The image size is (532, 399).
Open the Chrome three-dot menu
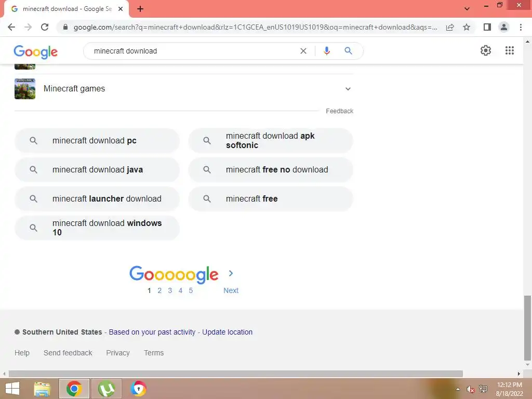[x=521, y=27]
